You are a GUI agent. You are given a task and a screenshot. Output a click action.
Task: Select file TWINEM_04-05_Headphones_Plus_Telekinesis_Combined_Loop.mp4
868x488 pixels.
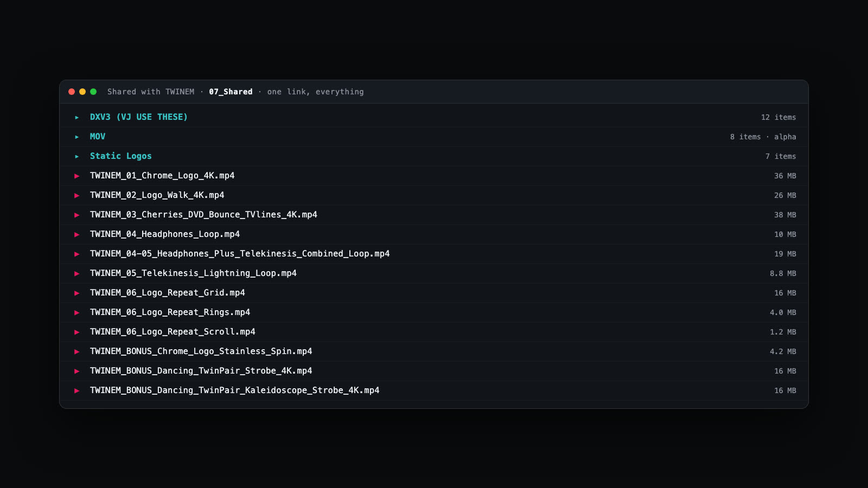240,254
